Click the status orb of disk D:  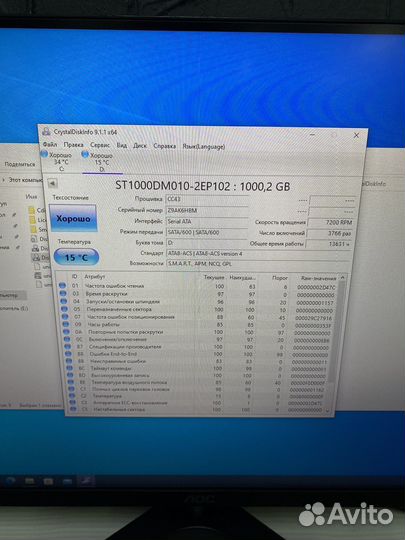pos(85,155)
